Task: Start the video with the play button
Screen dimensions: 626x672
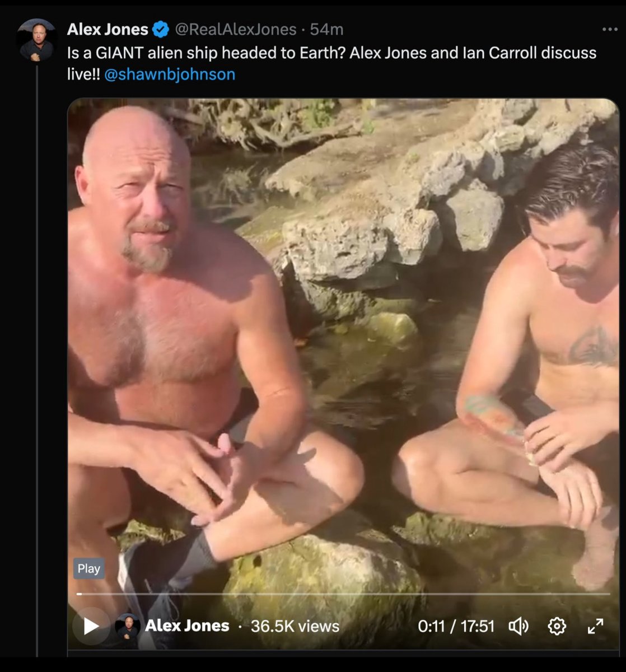Action: 91,626
